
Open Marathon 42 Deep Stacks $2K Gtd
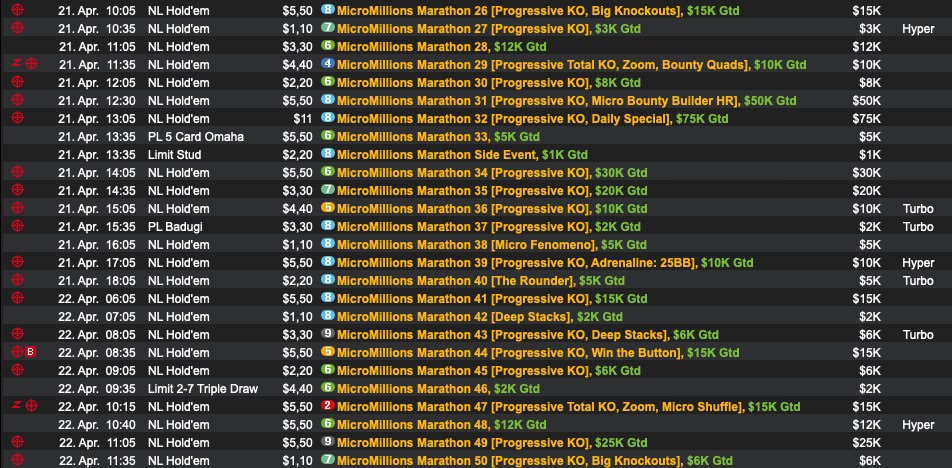480,317
